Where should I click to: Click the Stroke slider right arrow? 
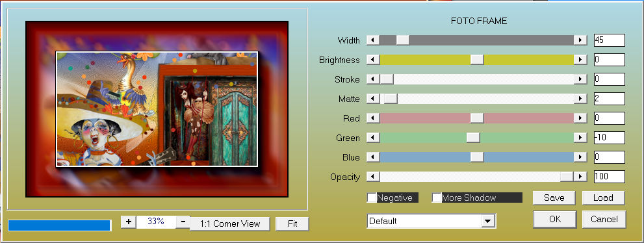point(580,79)
